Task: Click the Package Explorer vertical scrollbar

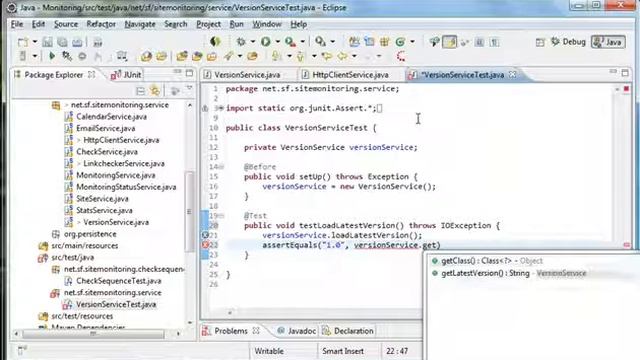Action: [189, 211]
